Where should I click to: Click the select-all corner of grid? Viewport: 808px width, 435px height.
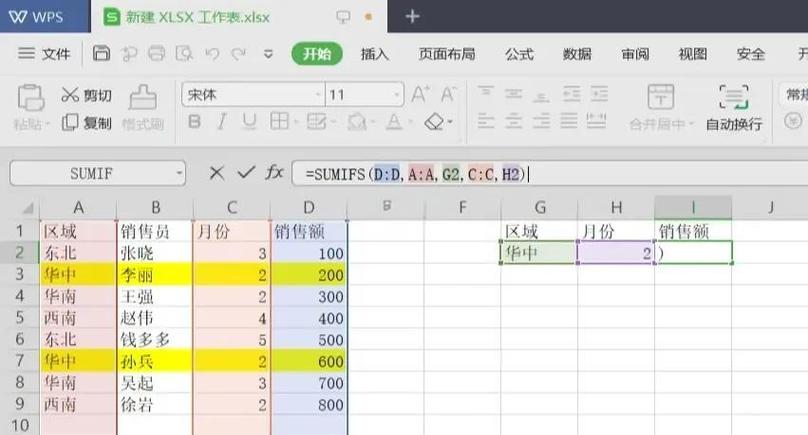27,208
